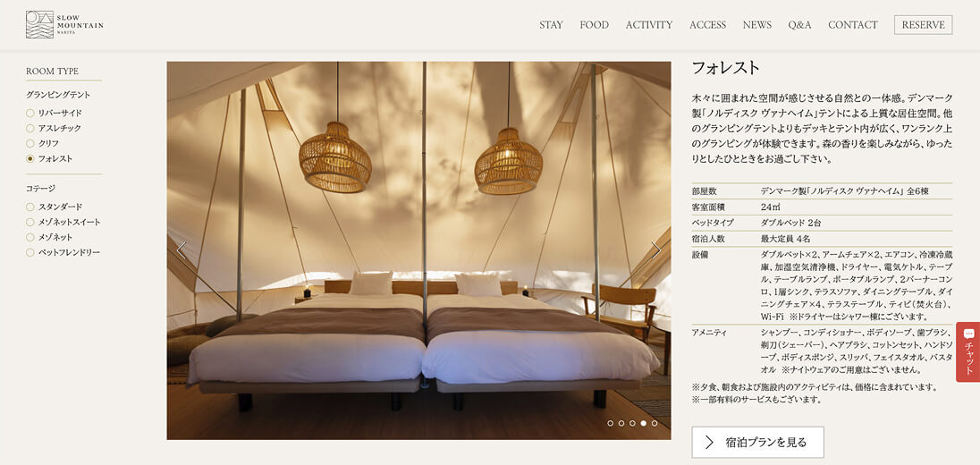Image resolution: width=980 pixels, height=465 pixels.
Task: Choose the メゾネットスイート cottage option
Action: click(63, 222)
